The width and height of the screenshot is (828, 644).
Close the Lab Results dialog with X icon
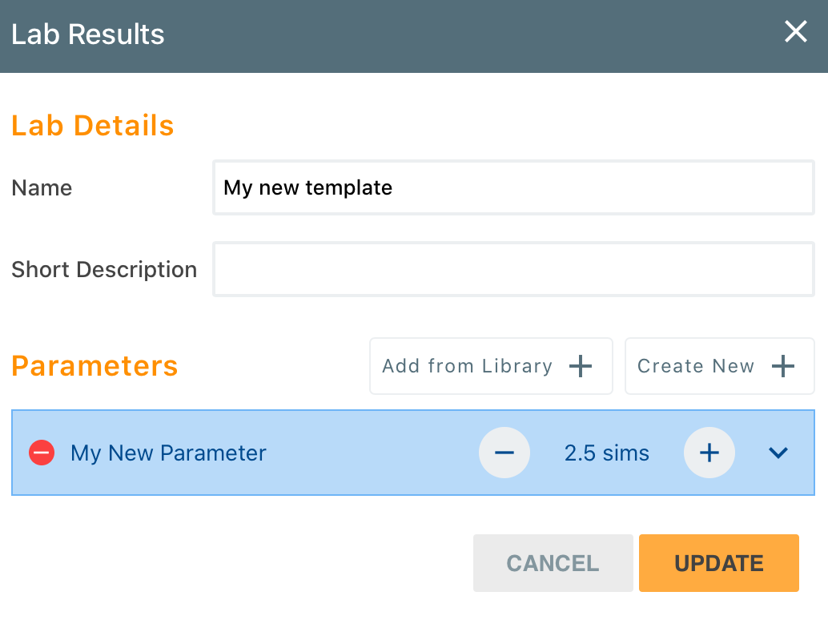point(795,32)
